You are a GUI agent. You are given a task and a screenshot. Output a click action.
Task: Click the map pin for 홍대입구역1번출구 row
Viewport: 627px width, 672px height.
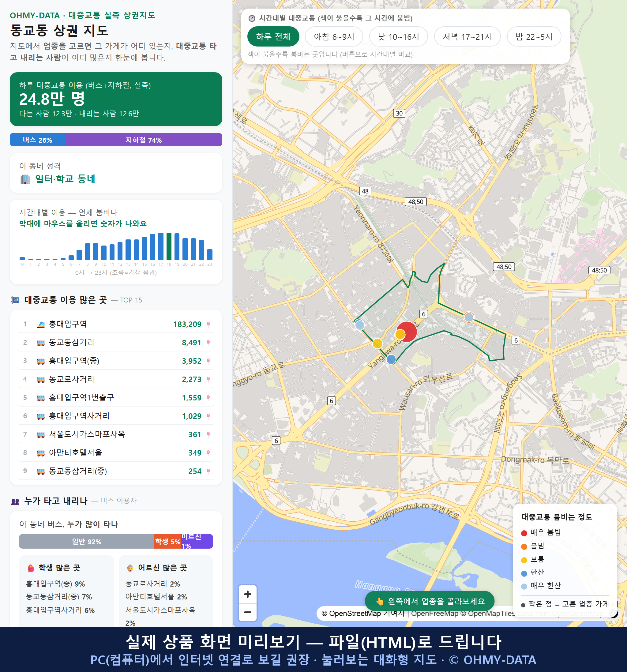click(208, 398)
